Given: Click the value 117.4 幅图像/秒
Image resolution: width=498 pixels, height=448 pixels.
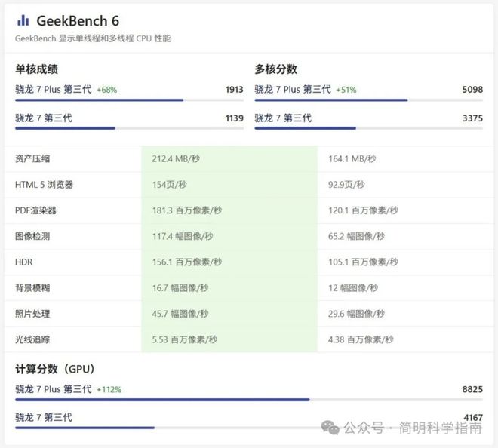Looking at the screenshot, I should click(x=183, y=236).
